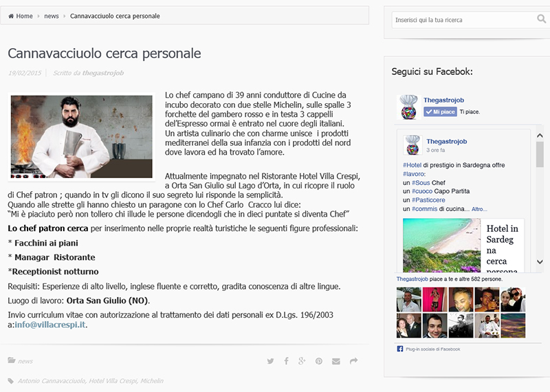
Task: Click the share arrow icon
Action: coord(353,361)
